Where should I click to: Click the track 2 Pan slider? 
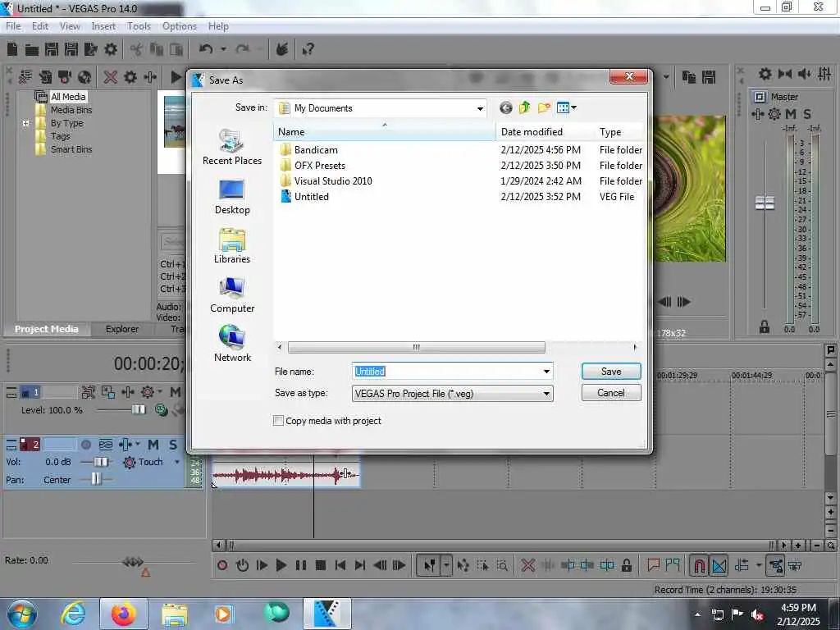tap(96, 479)
